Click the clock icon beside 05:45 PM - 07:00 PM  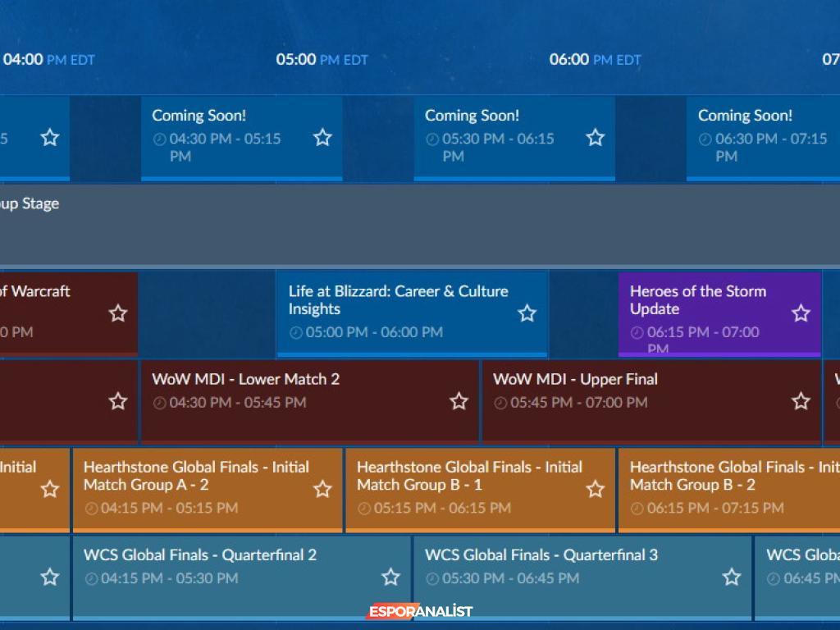click(x=500, y=403)
